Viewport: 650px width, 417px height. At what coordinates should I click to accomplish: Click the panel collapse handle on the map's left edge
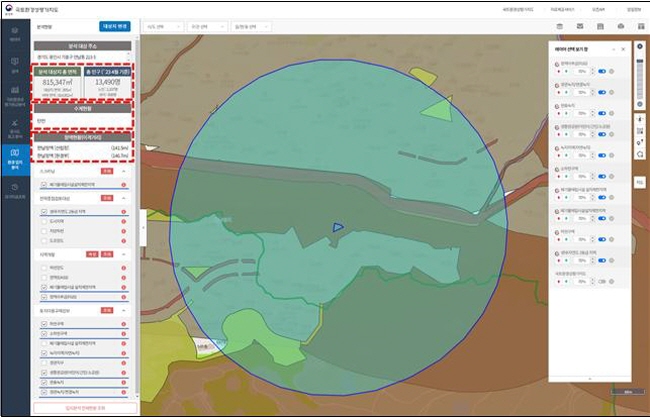pos(143,228)
